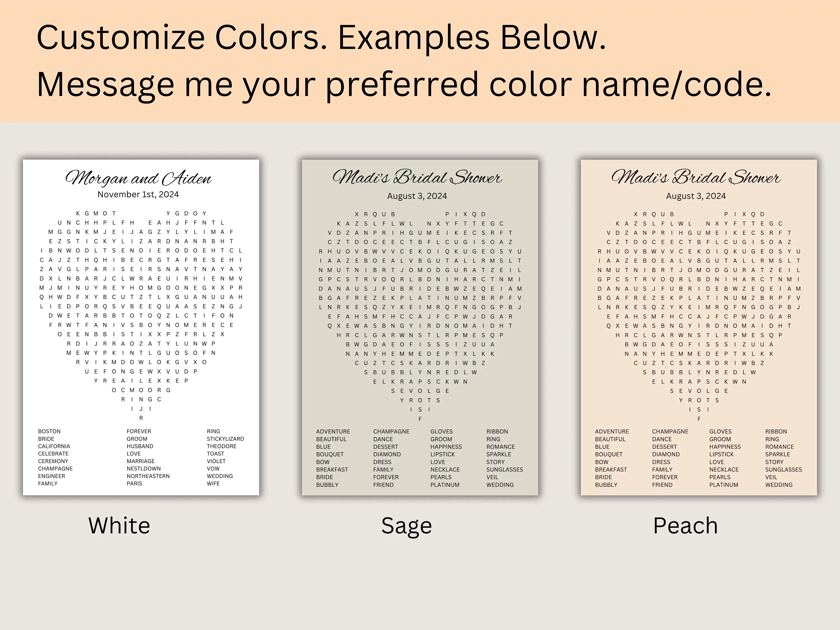Click the "November 1st, 2024" date
Image resolution: width=840 pixels, height=630 pixels.
coord(138,194)
